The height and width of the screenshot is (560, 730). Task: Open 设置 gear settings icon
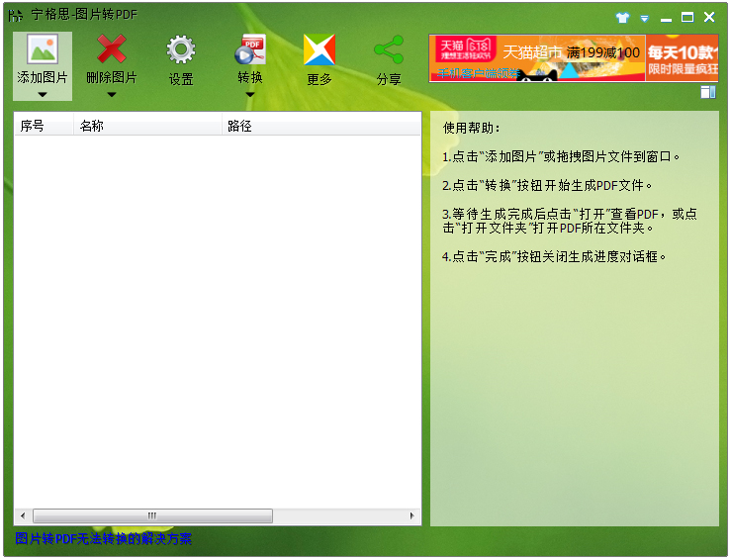click(x=181, y=49)
